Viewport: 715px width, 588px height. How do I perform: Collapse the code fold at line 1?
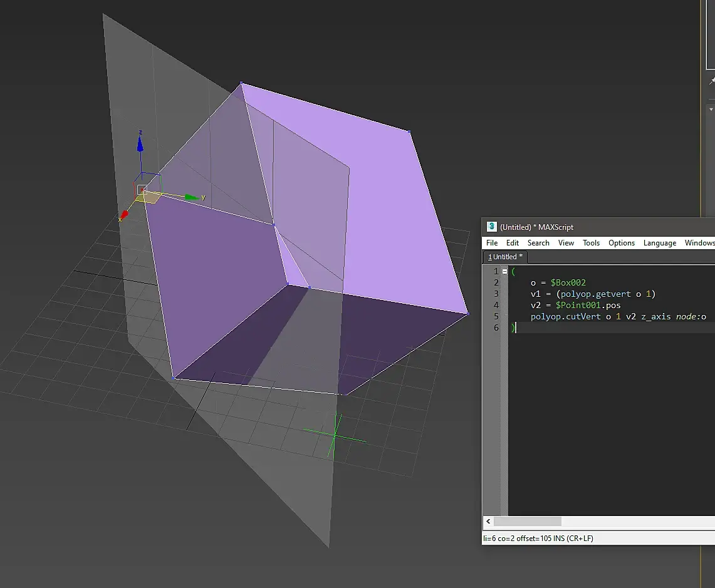coord(505,272)
